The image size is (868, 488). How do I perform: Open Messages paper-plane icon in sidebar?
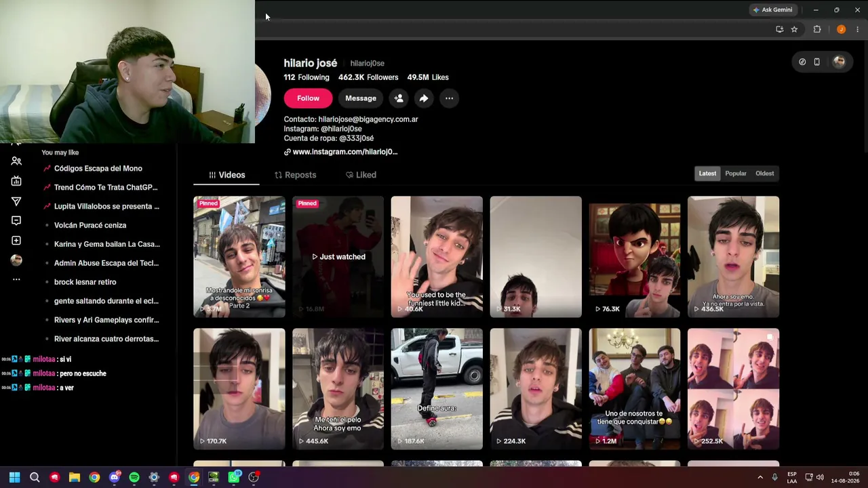click(16, 201)
